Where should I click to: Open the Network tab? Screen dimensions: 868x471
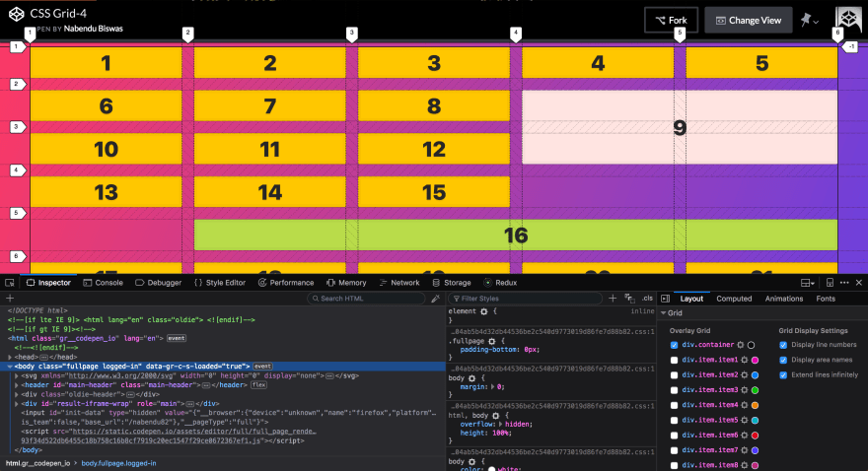399,283
